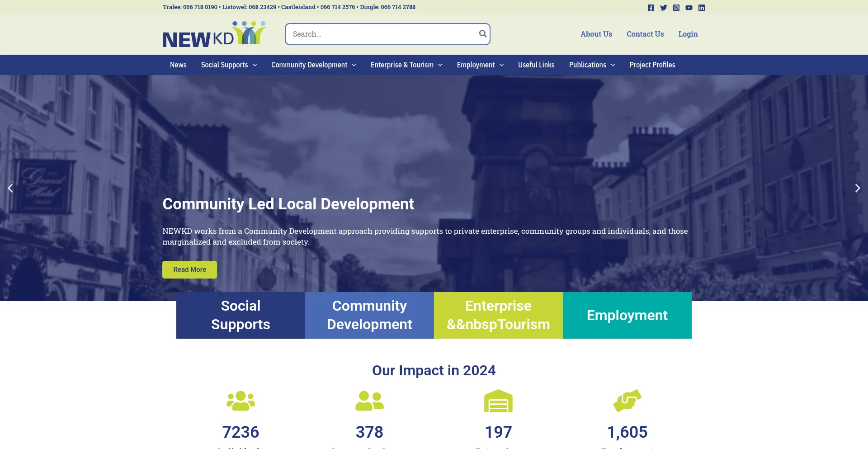Screen dimensions: 868x449
Task: Click the Read More button
Action: [x=189, y=269]
